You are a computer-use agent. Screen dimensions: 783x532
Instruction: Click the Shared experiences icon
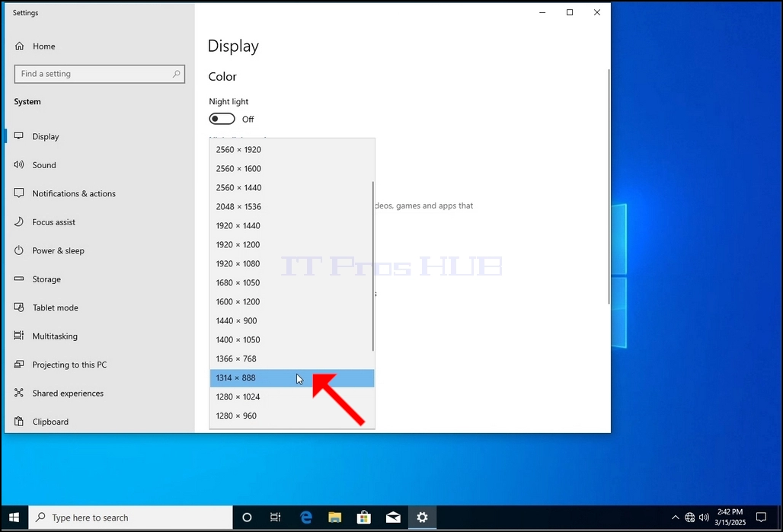[x=19, y=393]
